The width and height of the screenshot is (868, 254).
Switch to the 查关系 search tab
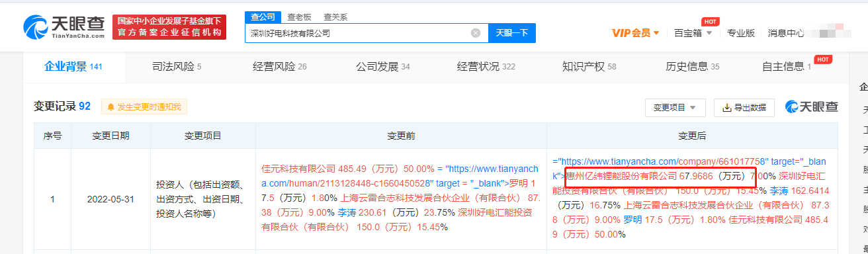pyautogui.click(x=335, y=17)
